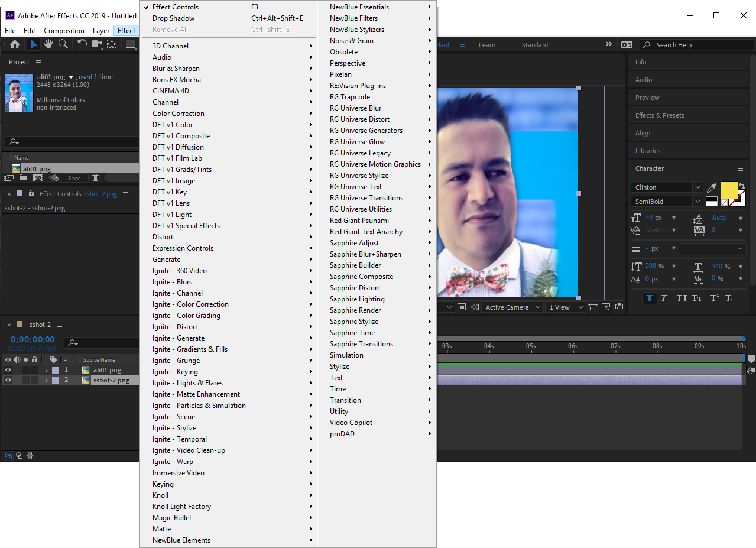Screen dimensions: 756x548
Task: Hide the ali01.png layer with its eye icon
Action: pyautogui.click(x=8, y=370)
